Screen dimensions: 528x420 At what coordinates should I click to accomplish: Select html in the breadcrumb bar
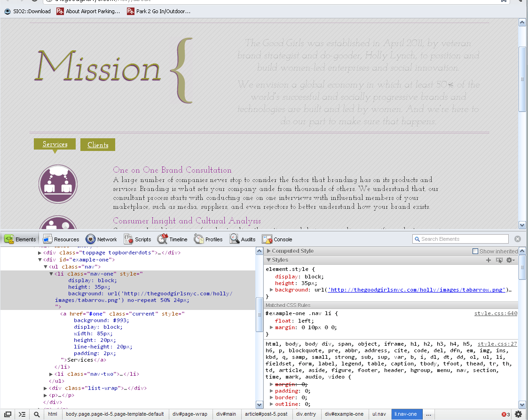[53, 414]
